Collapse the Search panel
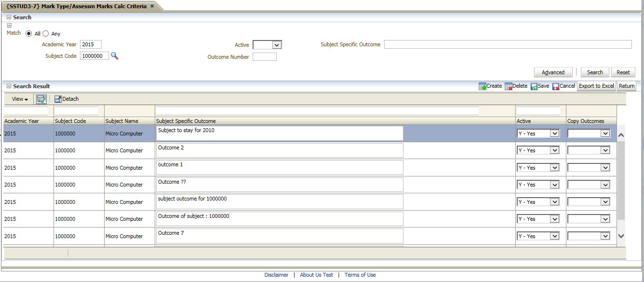Image resolution: width=644 pixels, height=282 pixels. click(9, 17)
